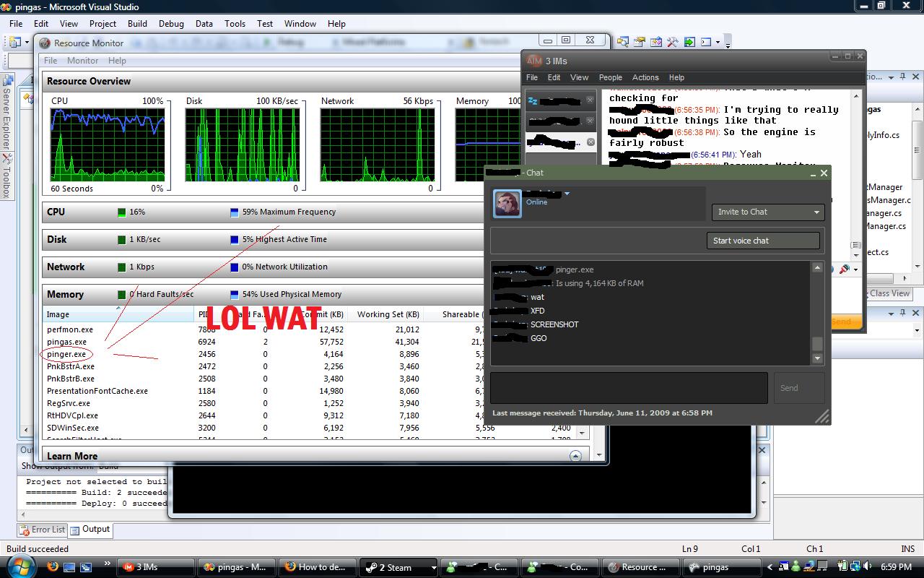Click the Steam chat message input field

click(x=629, y=388)
